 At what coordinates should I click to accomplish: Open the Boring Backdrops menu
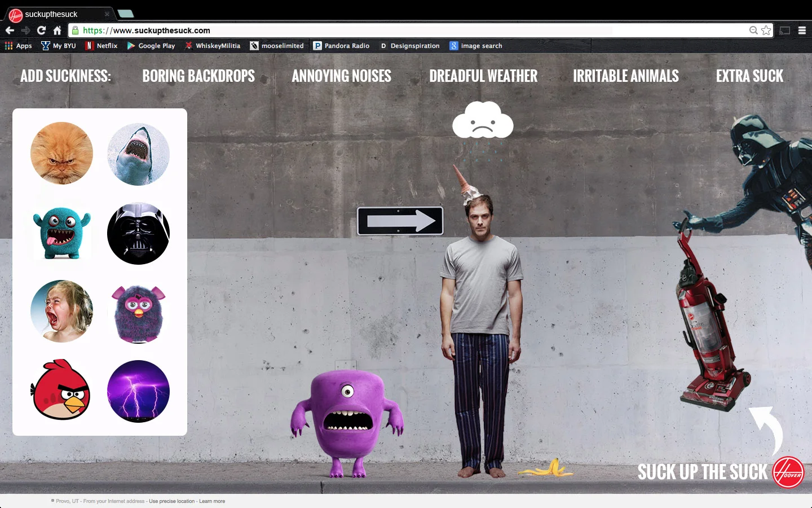(x=198, y=76)
